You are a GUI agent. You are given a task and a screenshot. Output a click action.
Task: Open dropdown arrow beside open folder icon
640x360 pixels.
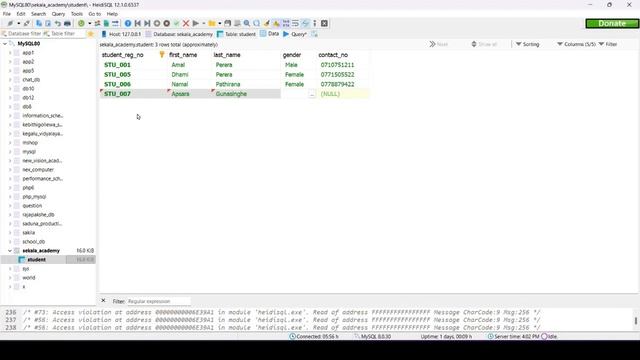click(x=220, y=24)
